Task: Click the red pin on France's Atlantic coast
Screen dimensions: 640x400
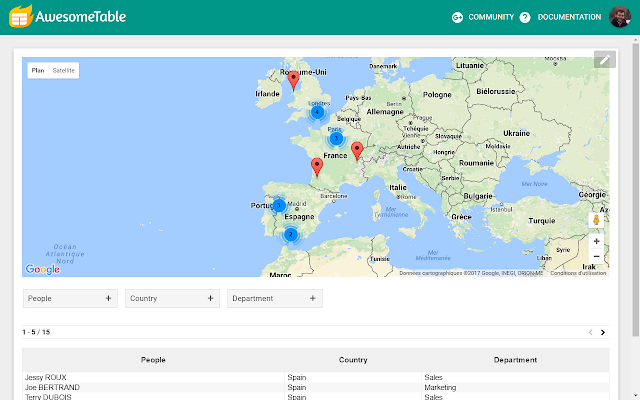Action: pos(317,167)
